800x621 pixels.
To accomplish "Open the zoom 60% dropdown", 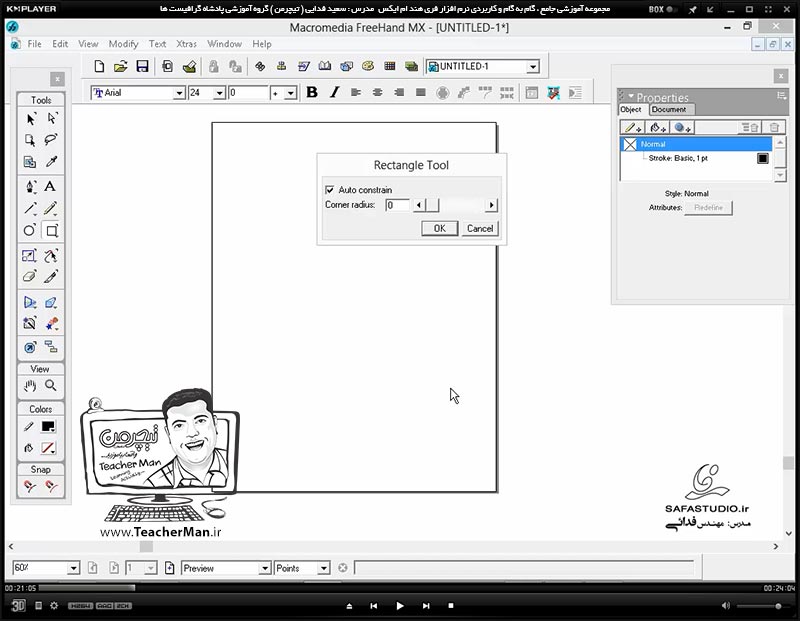I will (73, 568).
